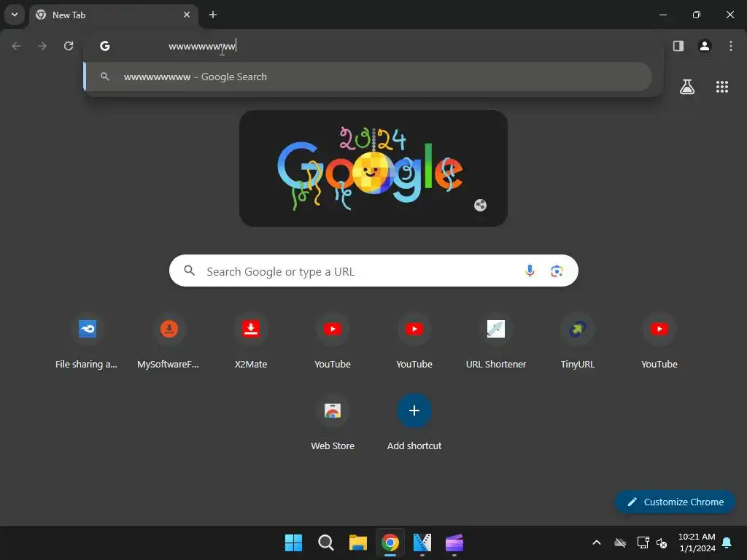This screenshot has height=560, width=747.
Task: Open the blue M film-strip taskbar app
Action: 422,542
